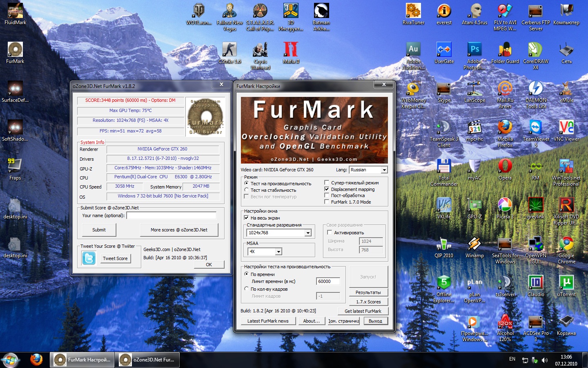The height and width of the screenshot is (368, 588).
Task: Select 'Тест на стабильность' radio button
Action: click(246, 190)
